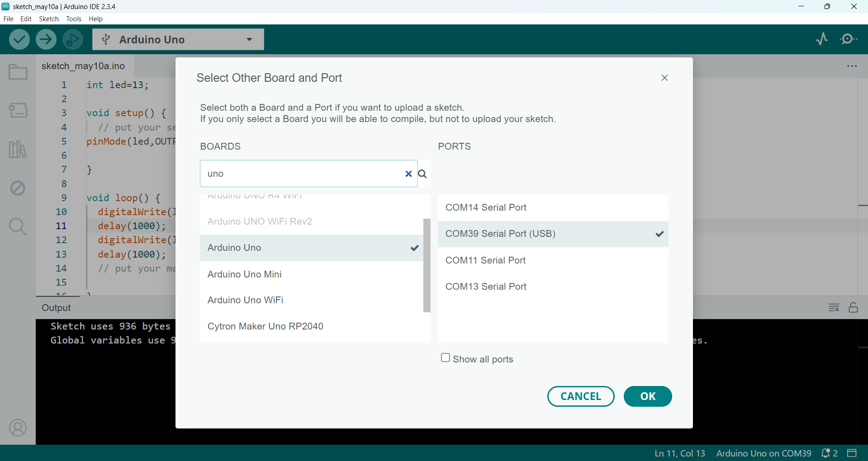Click the magnifier search icon in Boards
This screenshot has width=868, height=461.
pos(422,174)
